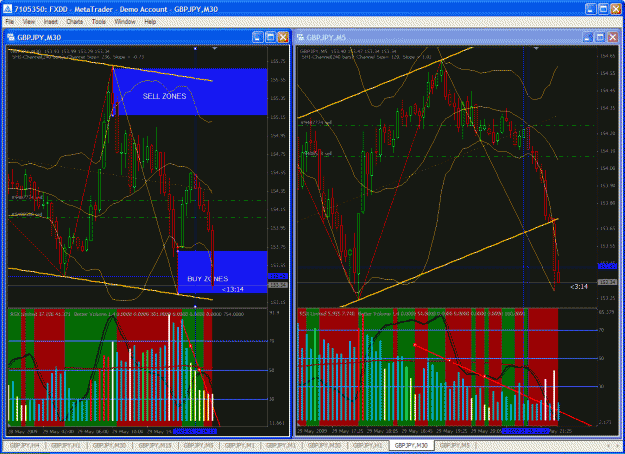Switch to the GBPJPY,M15 chart tab
Screen dimensions: 625x454
tap(155, 445)
